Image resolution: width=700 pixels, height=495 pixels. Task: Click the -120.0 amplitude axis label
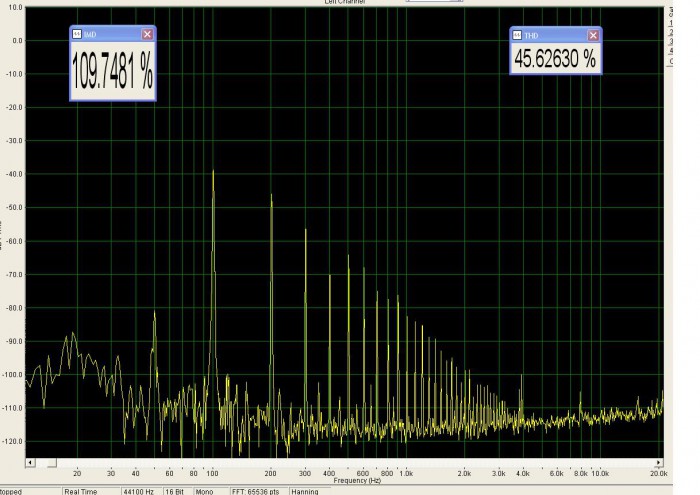point(12,441)
